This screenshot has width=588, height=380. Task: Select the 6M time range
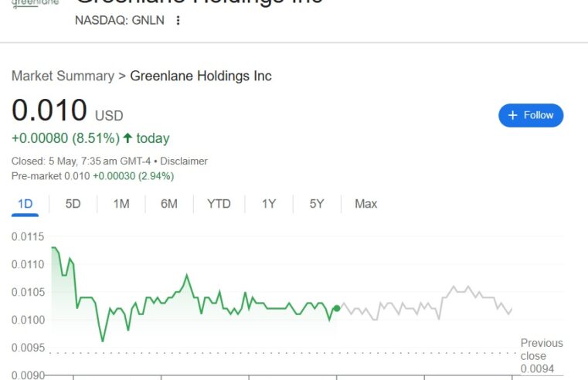point(168,204)
